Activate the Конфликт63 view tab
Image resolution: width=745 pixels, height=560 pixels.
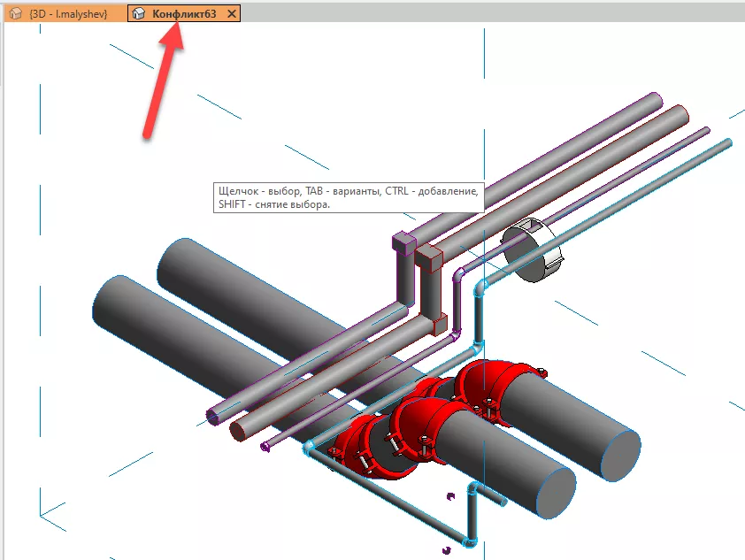(x=183, y=15)
